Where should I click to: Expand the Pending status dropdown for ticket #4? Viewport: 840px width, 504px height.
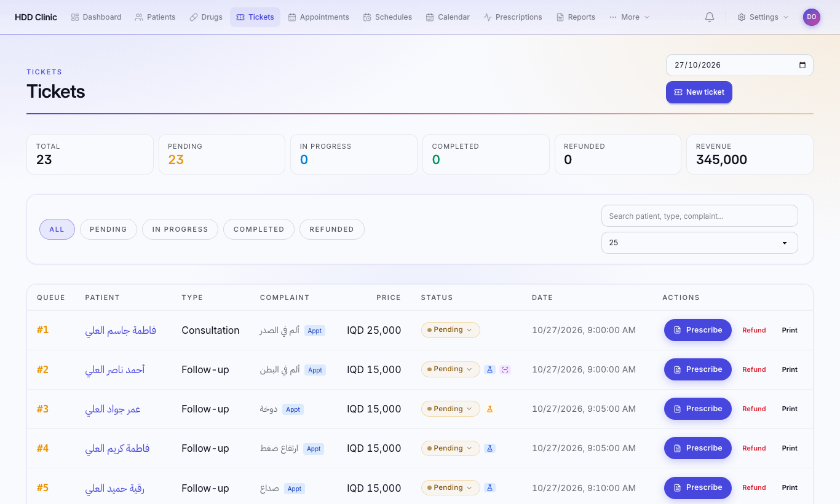[x=450, y=448]
